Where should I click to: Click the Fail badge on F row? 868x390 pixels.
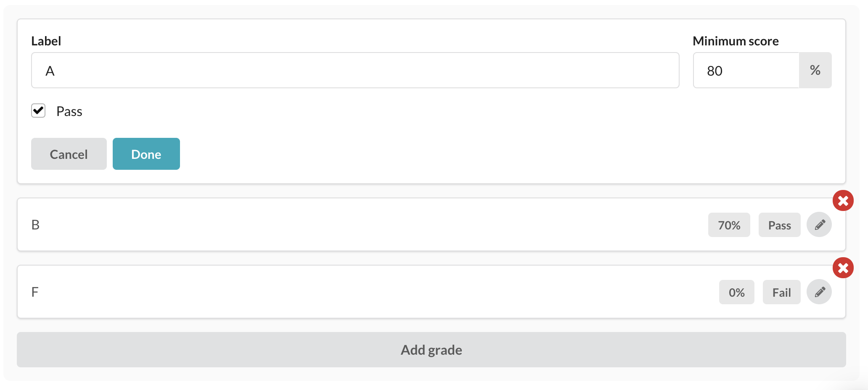click(x=782, y=292)
